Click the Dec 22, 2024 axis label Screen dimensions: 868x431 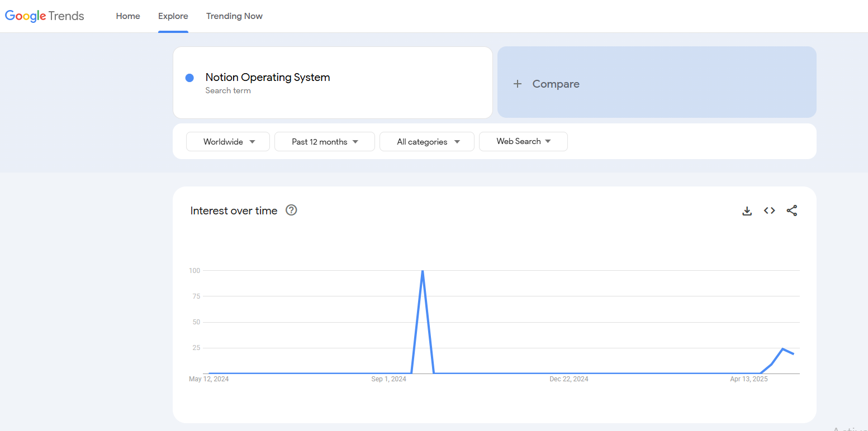(569, 379)
